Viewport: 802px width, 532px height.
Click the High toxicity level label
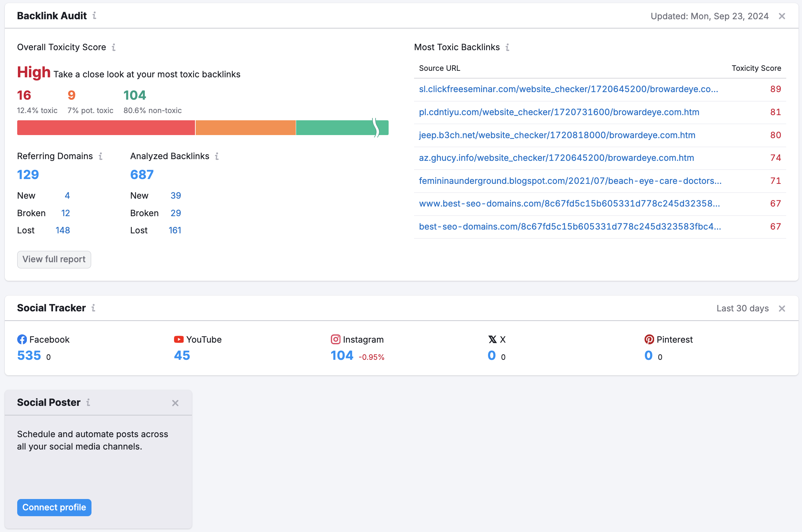point(34,73)
